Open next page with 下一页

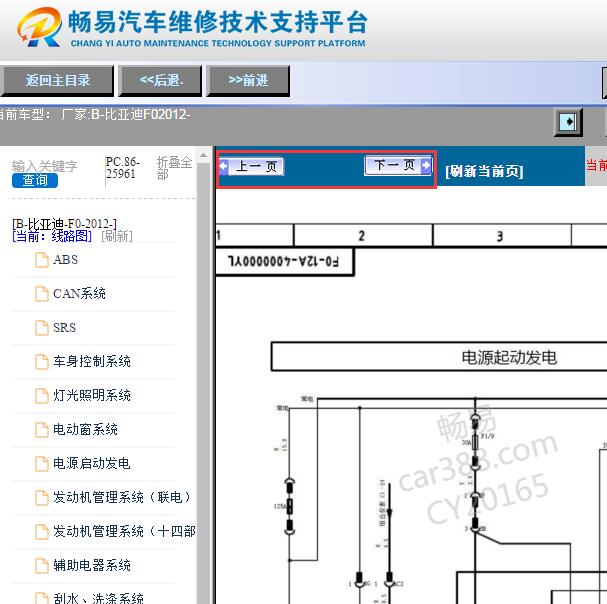point(398,165)
